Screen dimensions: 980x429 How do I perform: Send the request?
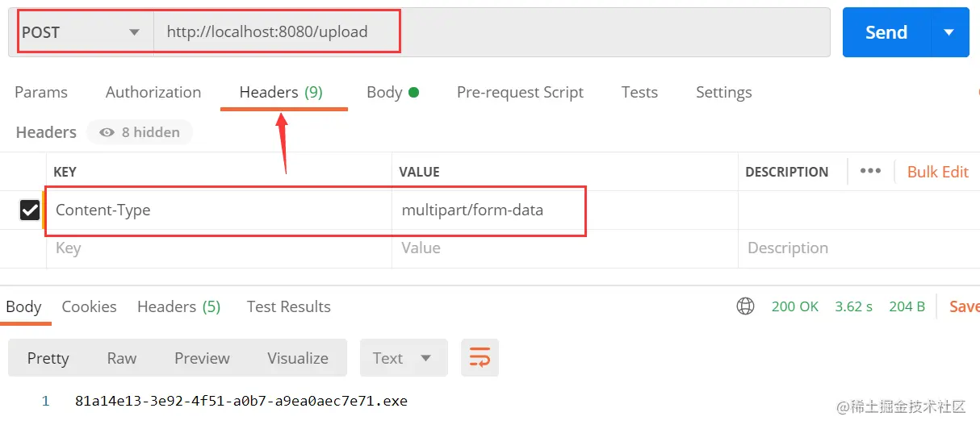pos(886,32)
